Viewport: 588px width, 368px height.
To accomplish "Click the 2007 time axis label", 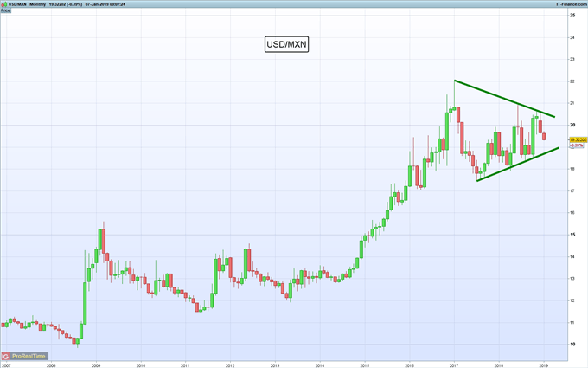I will pyautogui.click(x=6, y=365).
